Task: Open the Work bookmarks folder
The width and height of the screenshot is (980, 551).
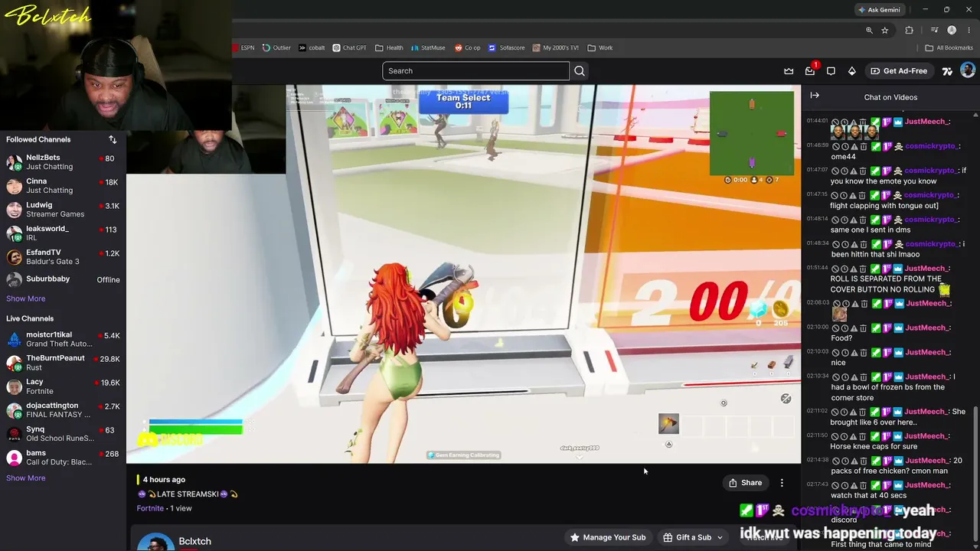Action: [600, 47]
